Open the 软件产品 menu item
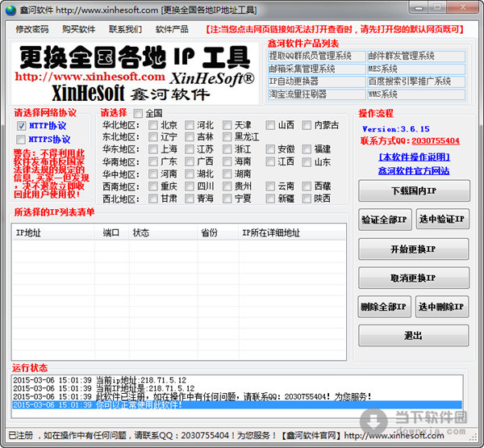The height and width of the screenshot is (448, 484). pyautogui.click(x=172, y=29)
